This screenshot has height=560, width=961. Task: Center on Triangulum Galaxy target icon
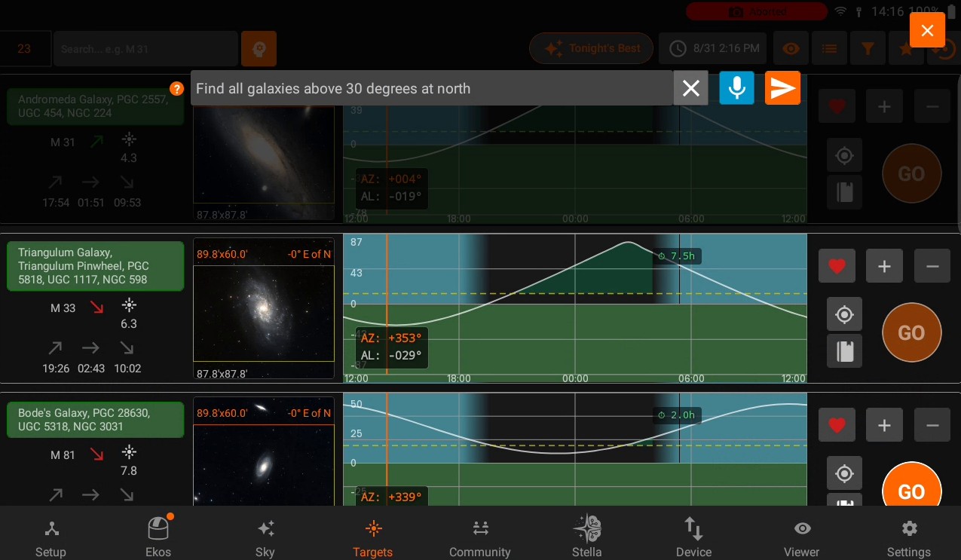844,314
